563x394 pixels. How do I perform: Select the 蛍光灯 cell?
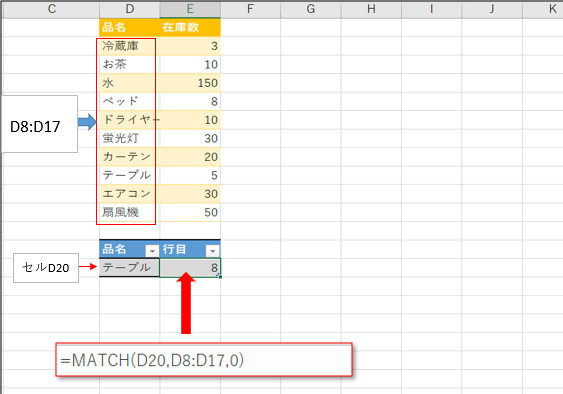click(130, 138)
